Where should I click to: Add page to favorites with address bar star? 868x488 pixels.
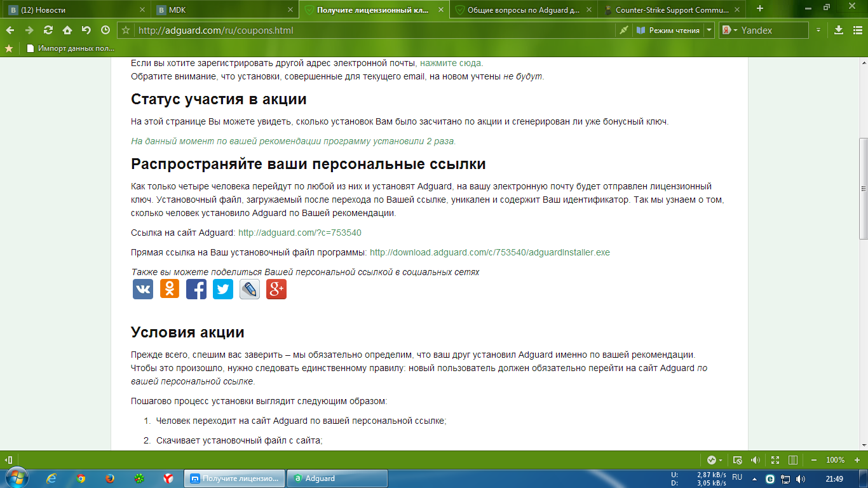pyautogui.click(x=126, y=30)
